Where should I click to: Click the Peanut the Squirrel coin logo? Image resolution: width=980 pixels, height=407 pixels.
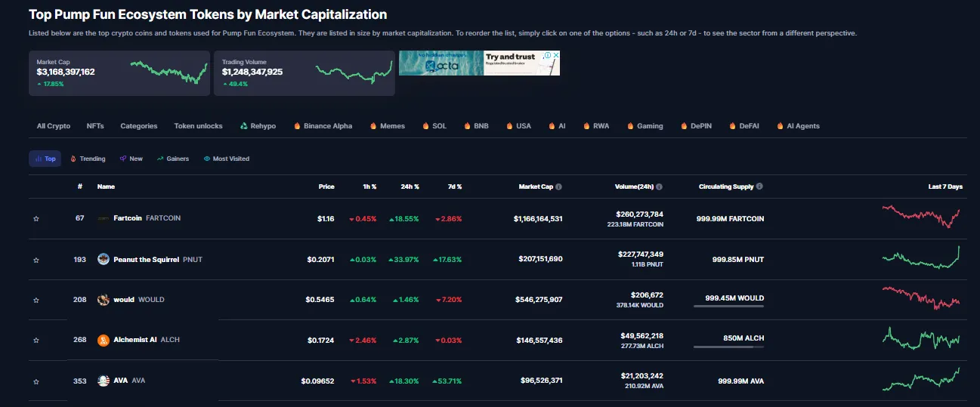pyautogui.click(x=104, y=259)
